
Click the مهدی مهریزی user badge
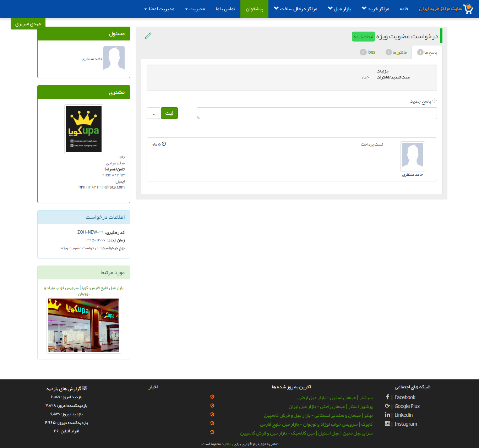[x=28, y=24]
